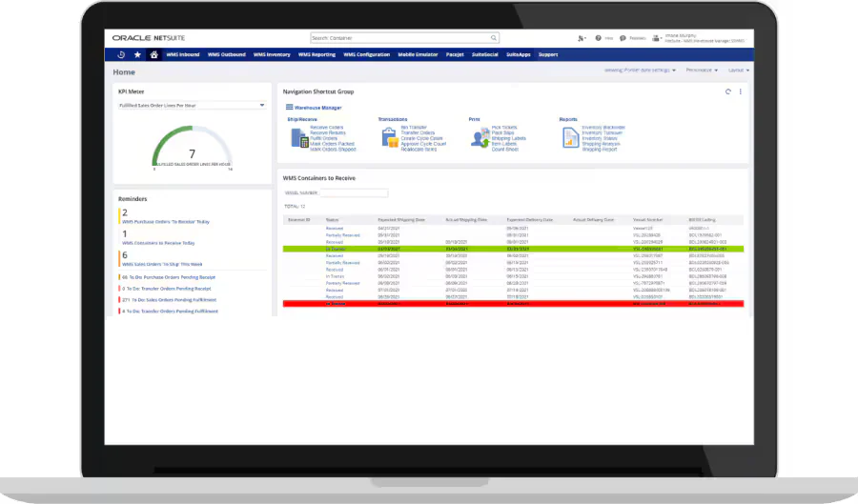Click the Actual Delivery Date column header
Image resolution: width=858 pixels, height=504 pixels.
pyautogui.click(x=593, y=220)
